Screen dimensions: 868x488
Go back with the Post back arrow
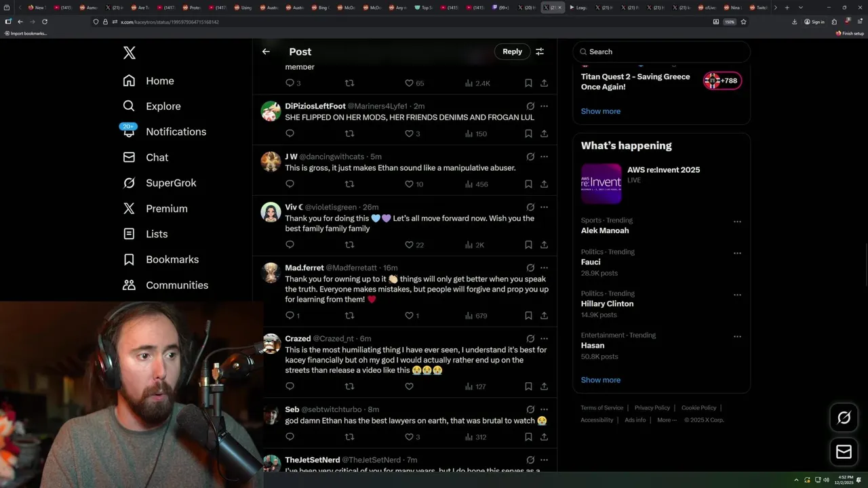(266, 52)
